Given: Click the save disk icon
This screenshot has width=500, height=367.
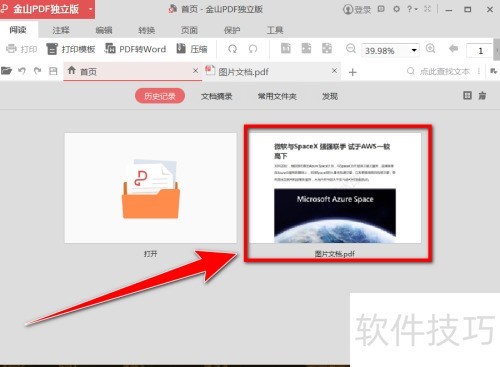Looking at the screenshot, I should click(x=53, y=71).
